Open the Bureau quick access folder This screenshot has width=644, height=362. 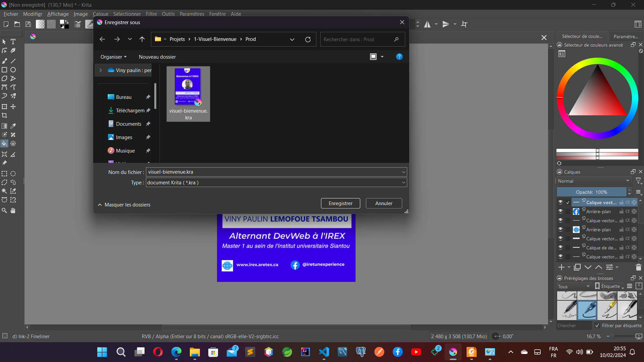124,97
